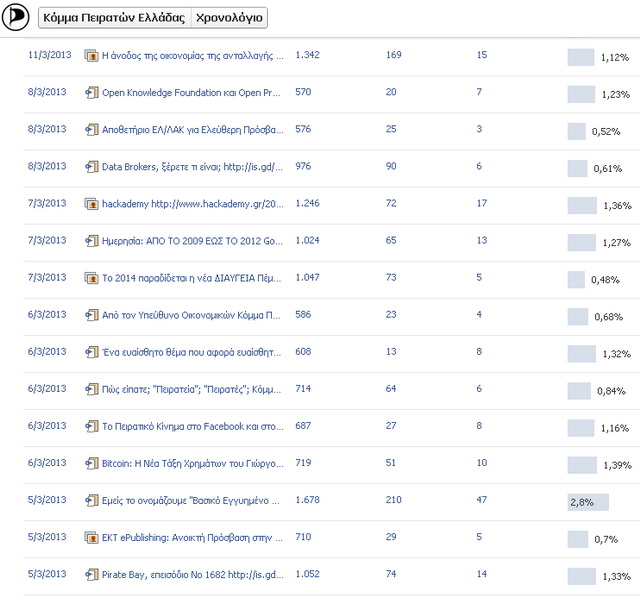Click the post icon beside Αποθετήριο ΕΛ/ΛΑΚ

pos(92,130)
